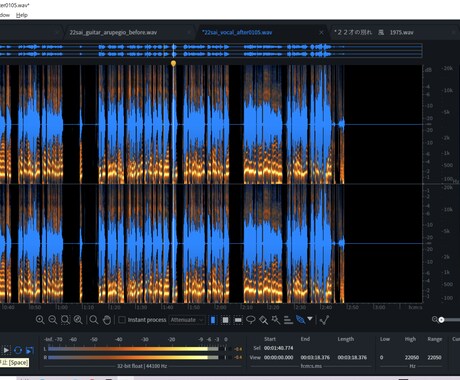Click the spectrogram zoom slider handle
Screen dimensions: 460x380
(x=441, y=320)
